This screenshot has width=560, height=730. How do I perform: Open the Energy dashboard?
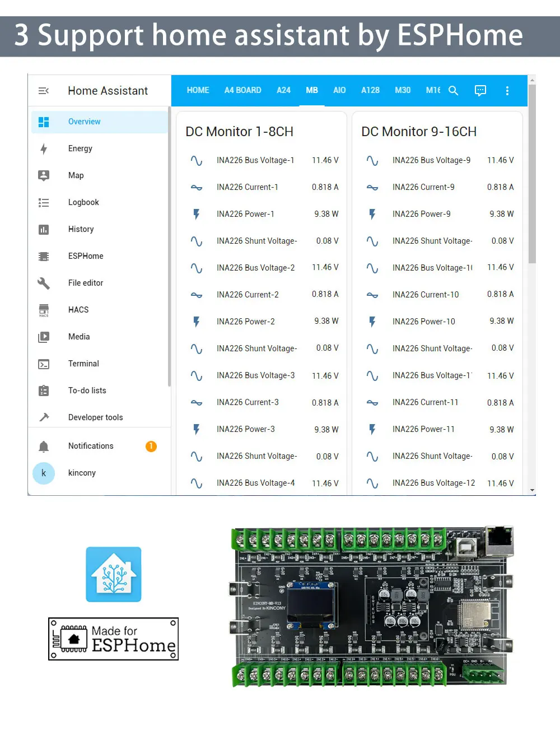80,148
